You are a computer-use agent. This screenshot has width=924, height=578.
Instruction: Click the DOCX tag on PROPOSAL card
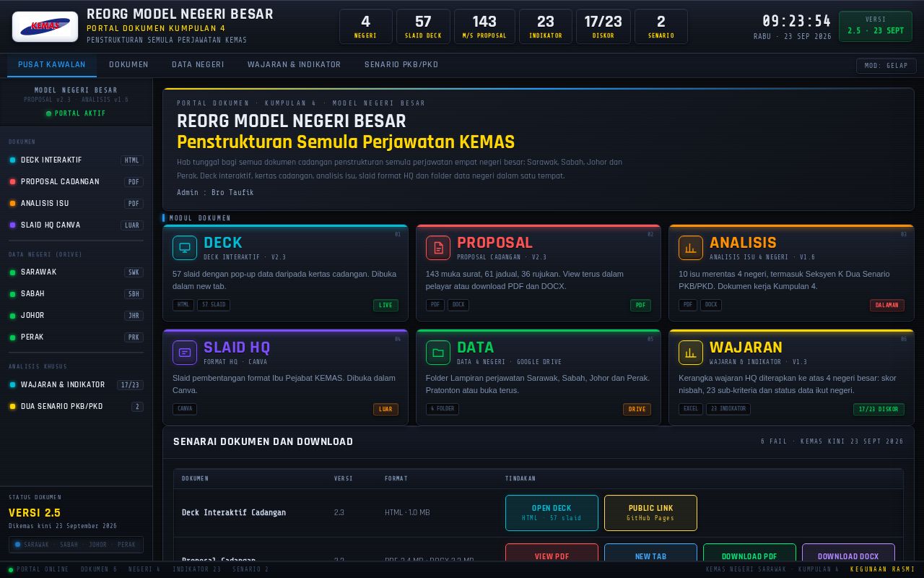458,305
